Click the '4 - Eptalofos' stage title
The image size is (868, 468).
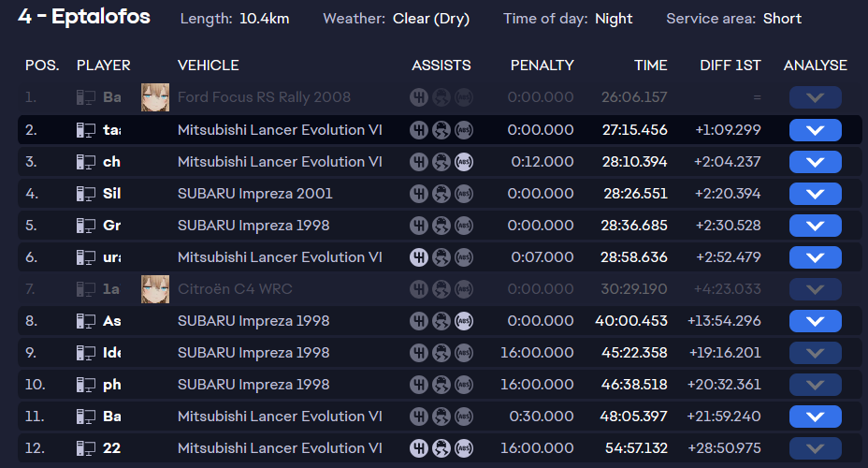coord(83,17)
